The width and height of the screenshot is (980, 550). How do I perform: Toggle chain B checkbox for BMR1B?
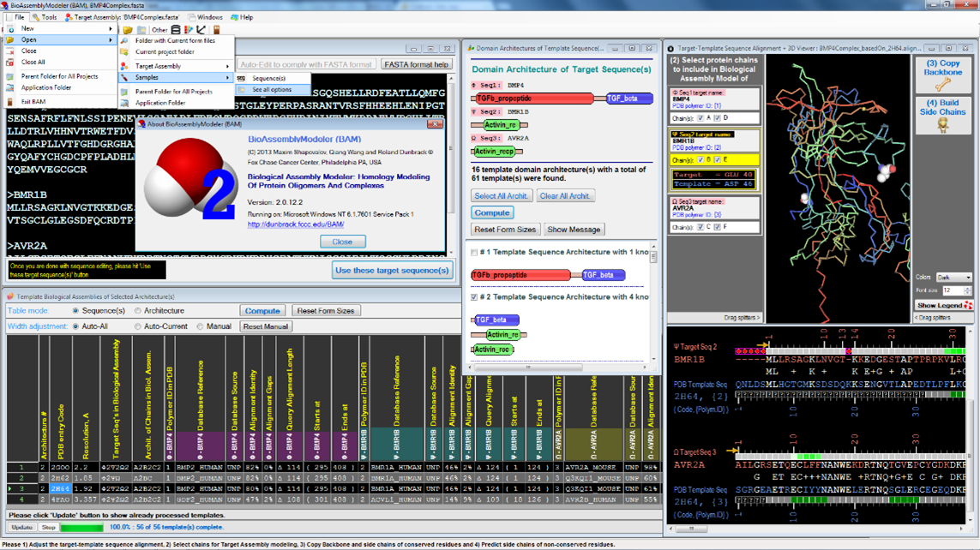700,160
